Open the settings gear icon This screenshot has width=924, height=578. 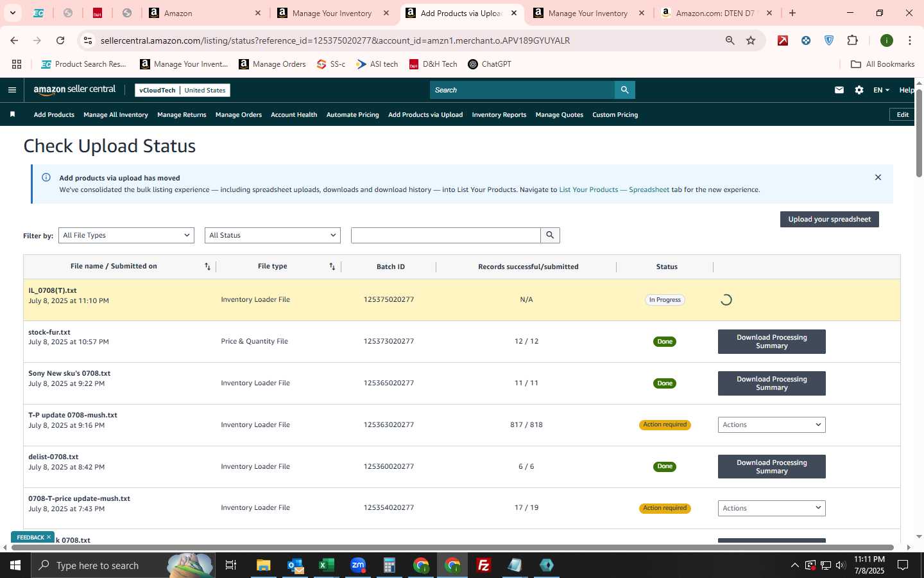(x=859, y=90)
